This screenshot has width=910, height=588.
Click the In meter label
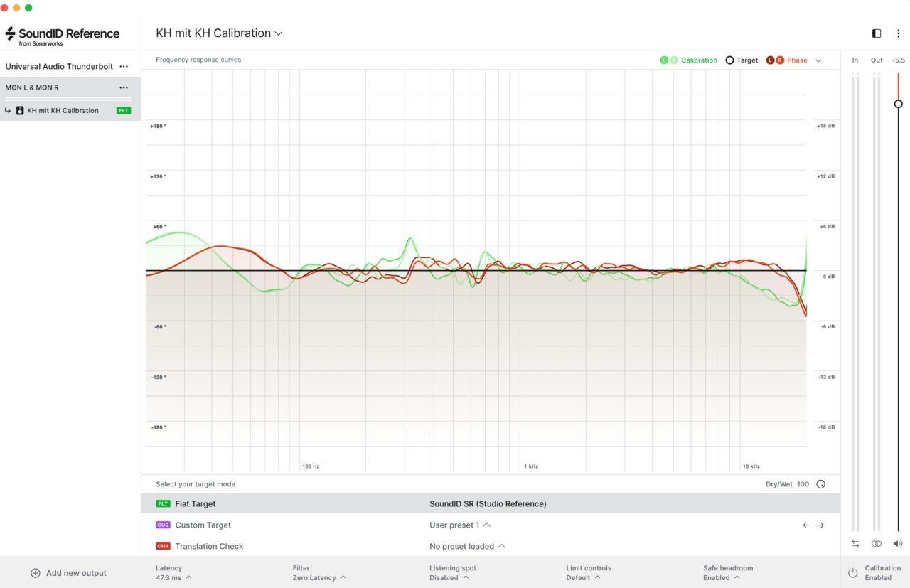coord(855,60)
